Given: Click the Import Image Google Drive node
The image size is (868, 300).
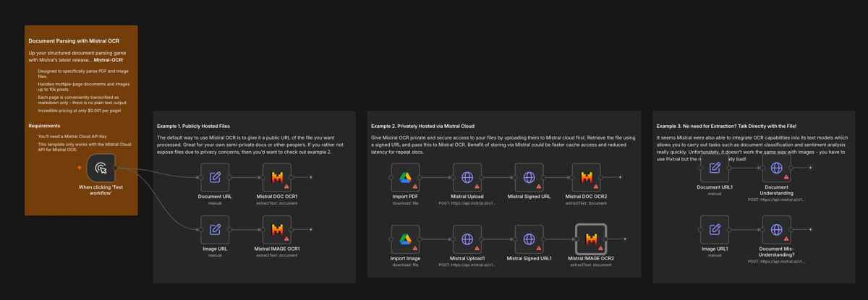Looking at the screenshot, I should [x=405, y=239].
